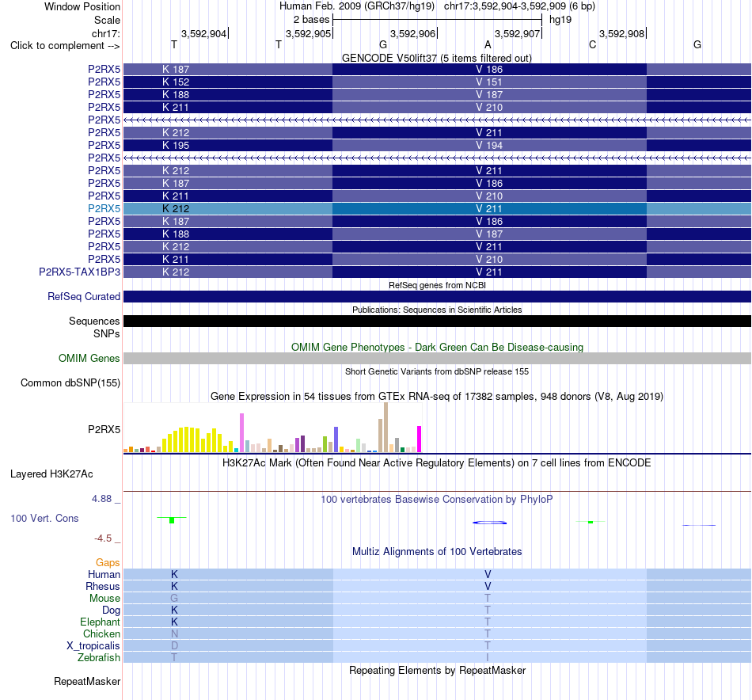This screenshot has height=700, width=752.
Task: Click the 4.88 PhyloP axis value
Action: (x=101, y=499)
